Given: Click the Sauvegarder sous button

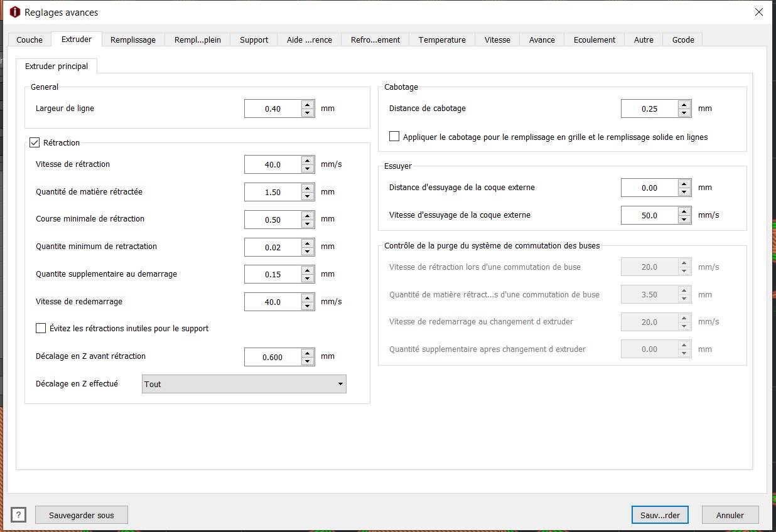Looking at the screenshot, I should (x=82, y=515).
